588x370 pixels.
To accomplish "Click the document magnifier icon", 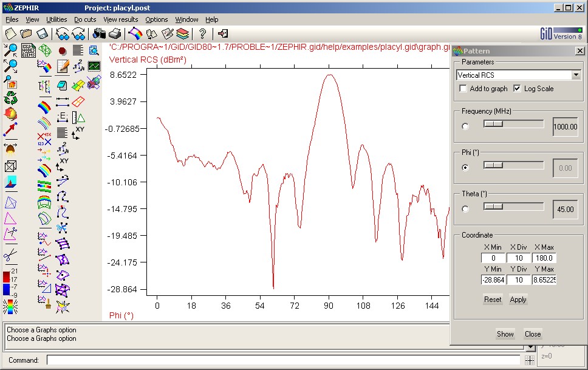I will (x=94, y=50).
